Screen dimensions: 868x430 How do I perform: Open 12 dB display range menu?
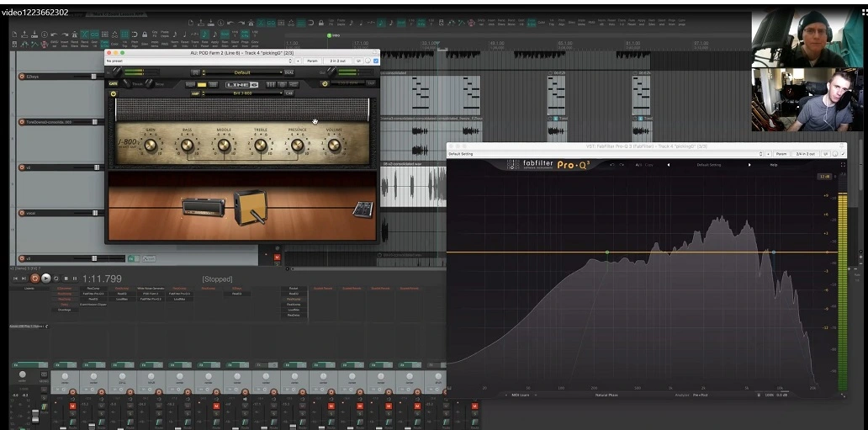click(824, 177)
